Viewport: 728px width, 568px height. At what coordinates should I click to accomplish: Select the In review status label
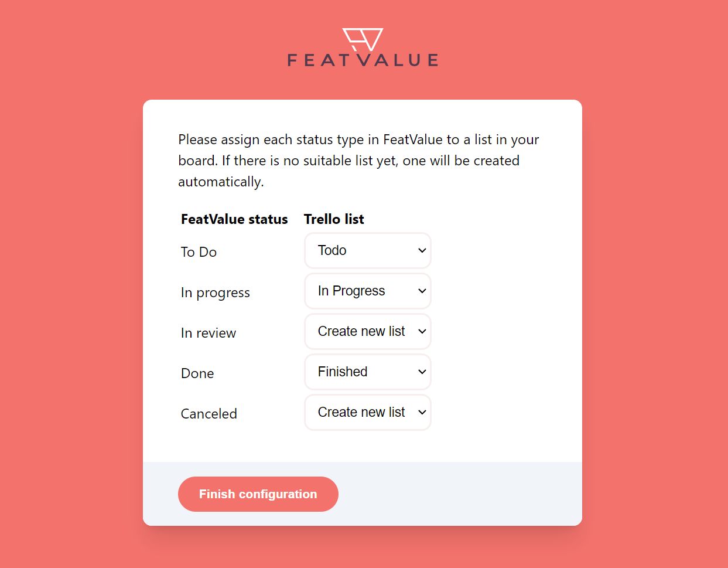click(x=208, y=333)
